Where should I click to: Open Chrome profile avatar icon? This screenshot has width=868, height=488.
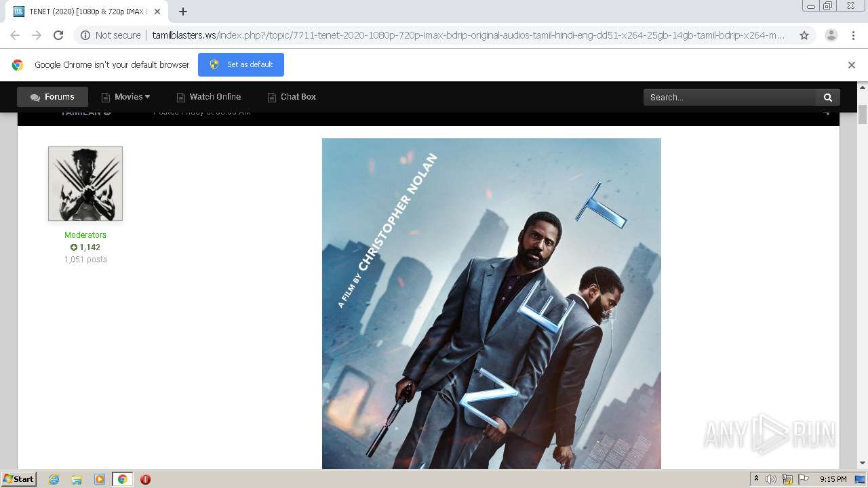point(831,35)
